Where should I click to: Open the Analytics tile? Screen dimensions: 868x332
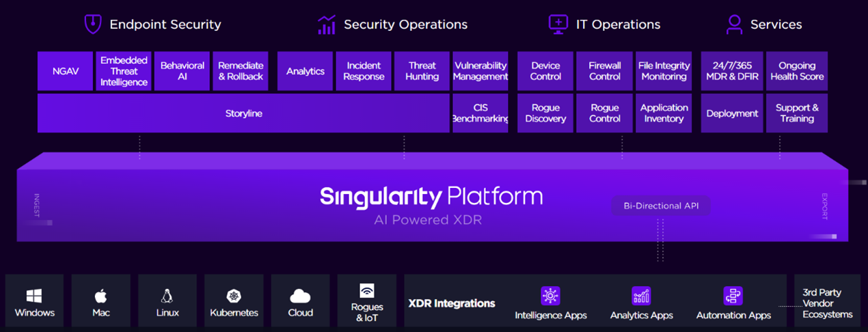(306, 71)
